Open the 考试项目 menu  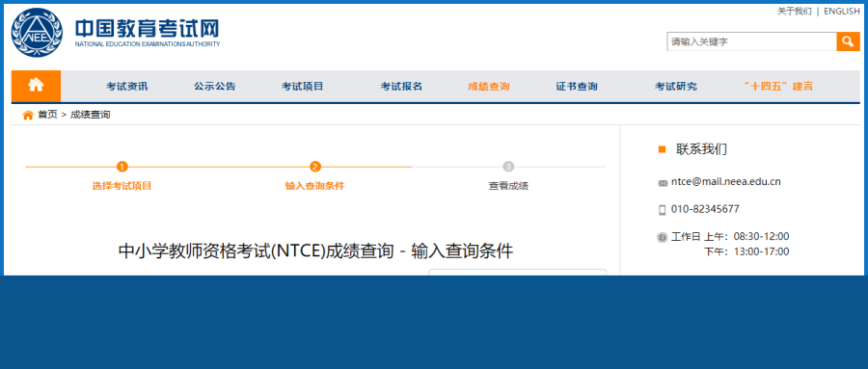[302, 87]
